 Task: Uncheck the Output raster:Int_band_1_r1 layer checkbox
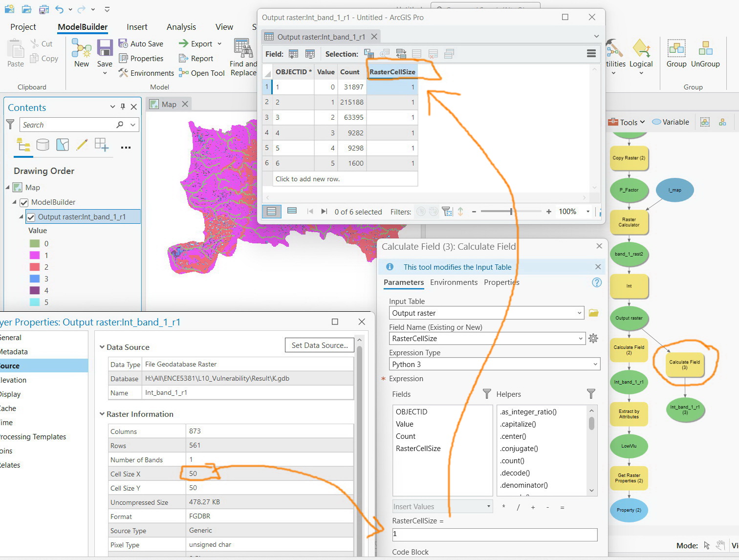coord(31,217)
